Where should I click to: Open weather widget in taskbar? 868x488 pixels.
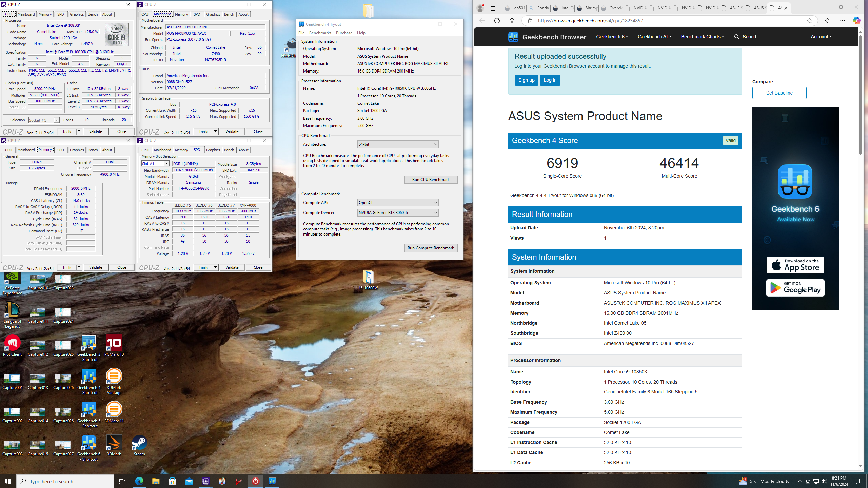(x=764, y=481)
